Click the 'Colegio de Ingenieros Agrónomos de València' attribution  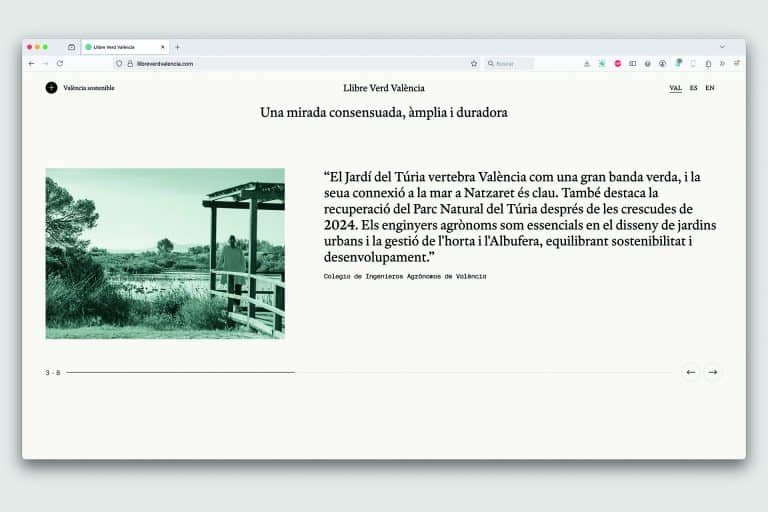coord(405,276)
